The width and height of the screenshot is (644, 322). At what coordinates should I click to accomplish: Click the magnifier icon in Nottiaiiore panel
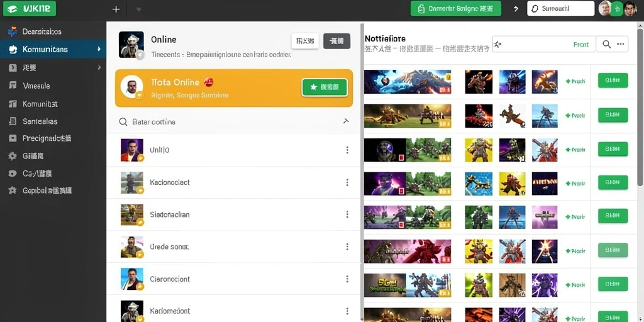pyautogui.click(x=606, y=44)
